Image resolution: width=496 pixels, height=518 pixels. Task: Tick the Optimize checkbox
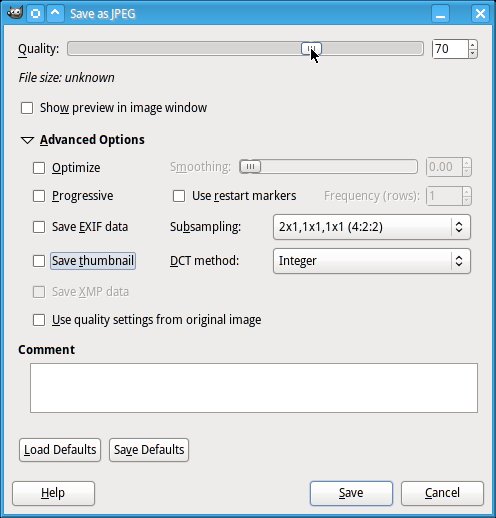39,168
